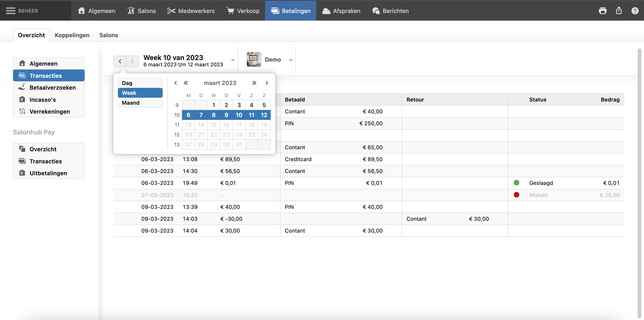Viewport: 644px width, 320px height.
Task: Jump to next year double-arrow in calendar
Action: (254, 83)
